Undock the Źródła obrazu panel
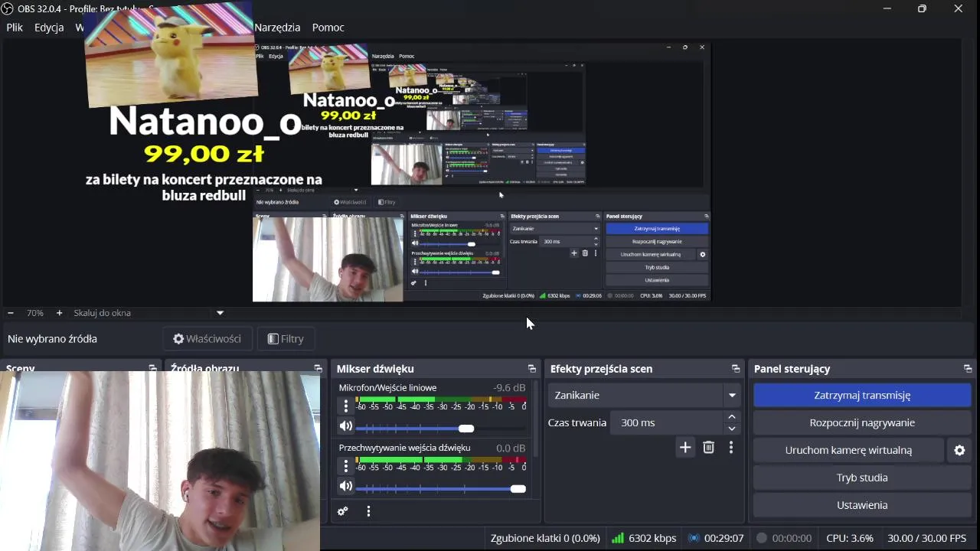Screen dimensions: 980x551 tap(318, 369)
